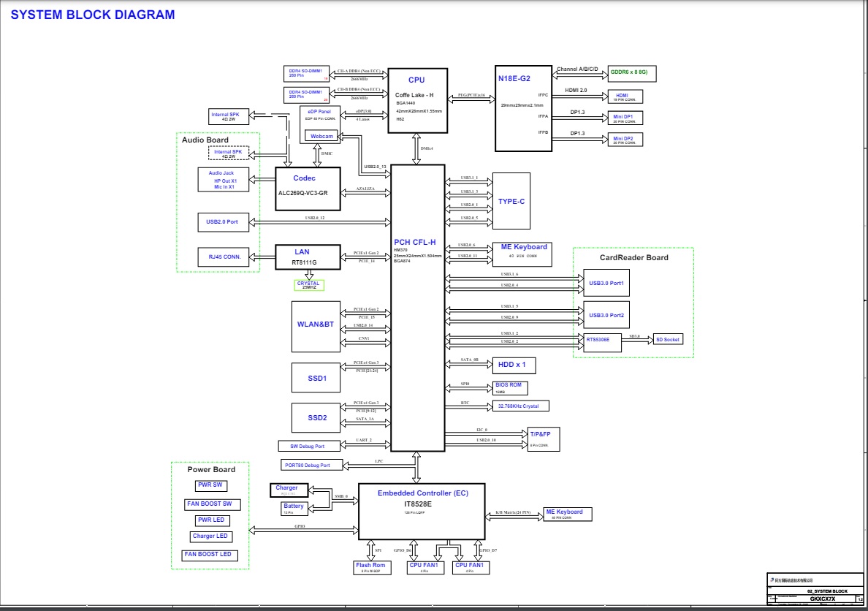Click the eDP Panel label
Image resolution: width=868 pixels, height=611 pixels.
point(319,111)
